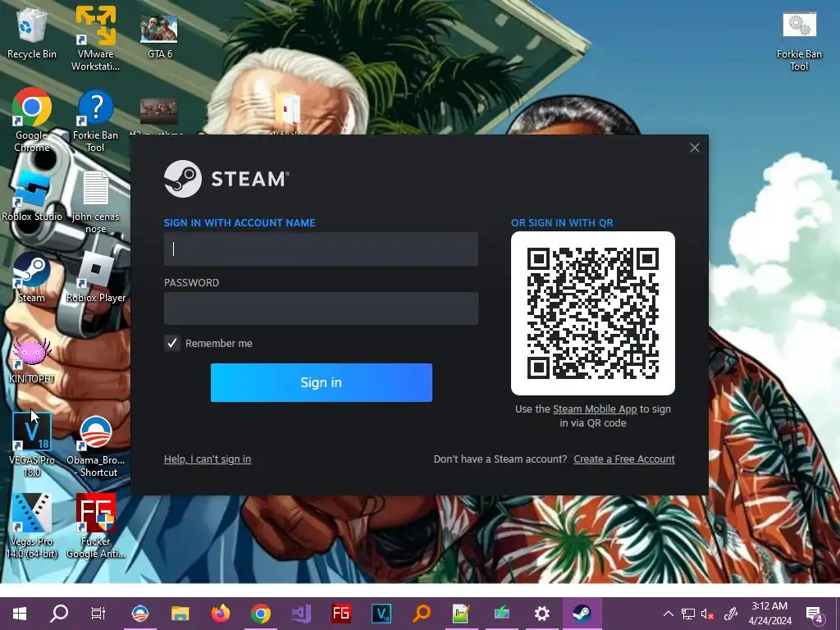The height and width of the screenshot is (630, 840).
Task: Follow the Steam Mobile App link
Action: pyautogui.click(x=595, y=409)
